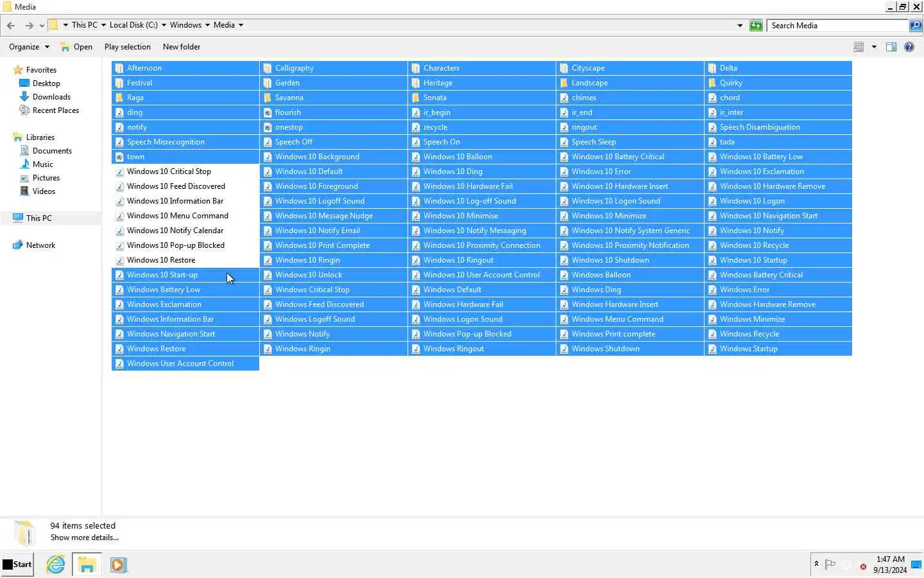
Task: Select the Windows User Account Control file
Action: pyautogui.click(x=185, y=363)
